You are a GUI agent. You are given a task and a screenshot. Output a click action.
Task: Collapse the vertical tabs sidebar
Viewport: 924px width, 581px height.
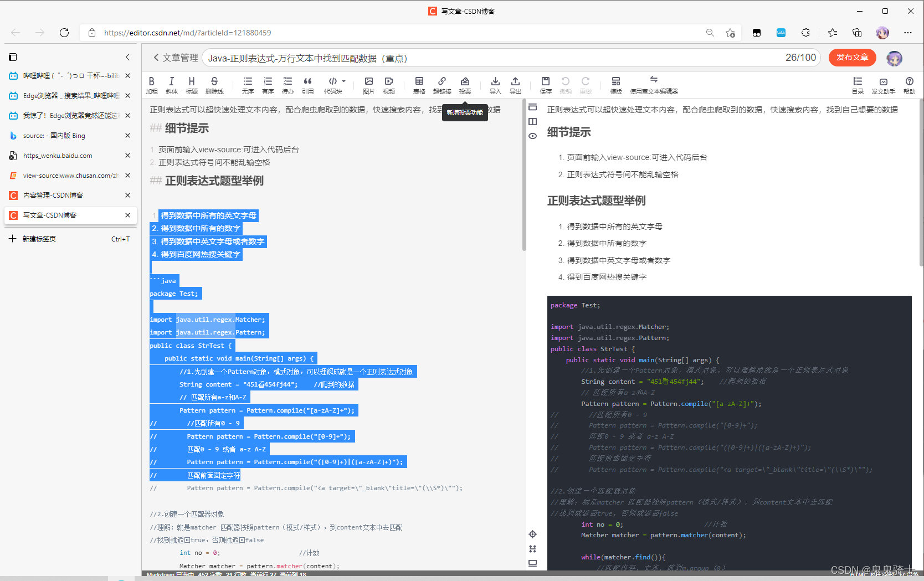click(127, 57)
